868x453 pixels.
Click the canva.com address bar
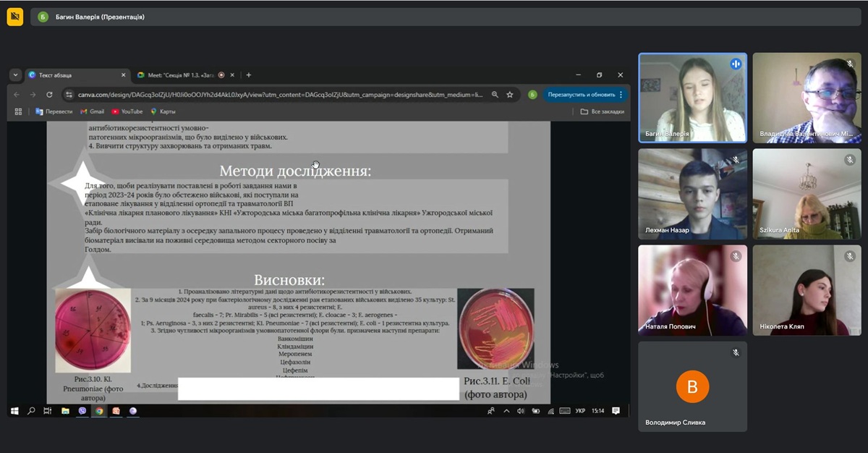coord(275,95)
